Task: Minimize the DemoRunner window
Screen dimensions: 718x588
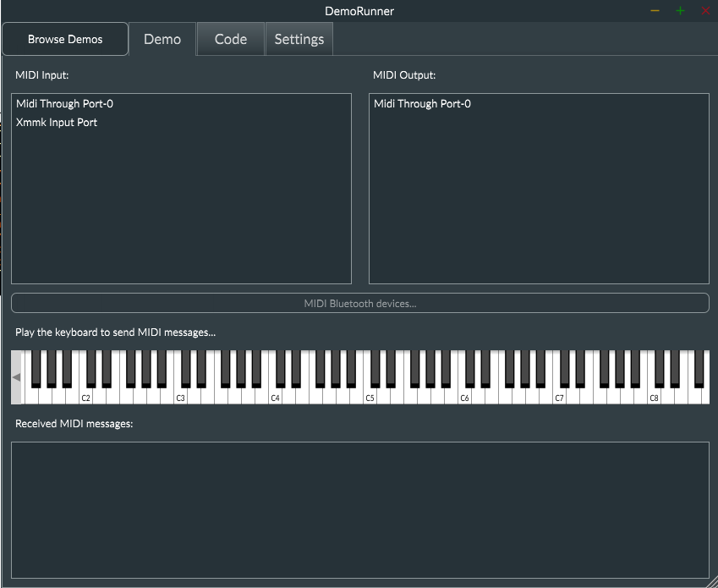Action: coord(655,10)
